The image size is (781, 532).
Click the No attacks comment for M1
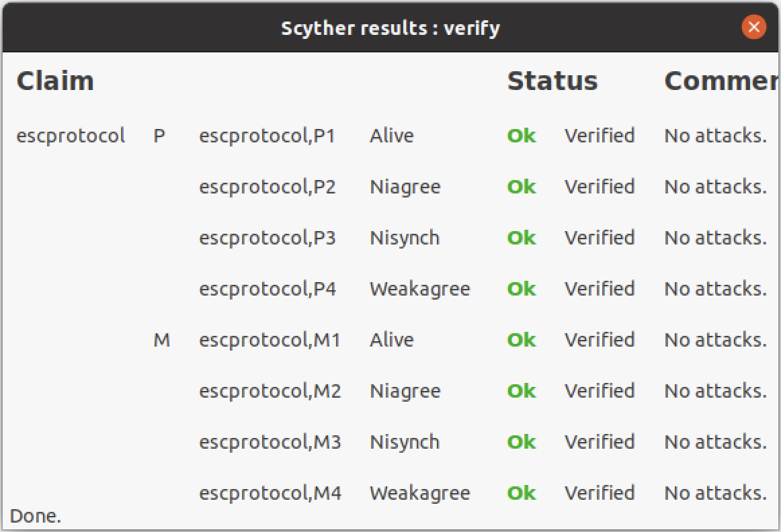click(715, 340)
